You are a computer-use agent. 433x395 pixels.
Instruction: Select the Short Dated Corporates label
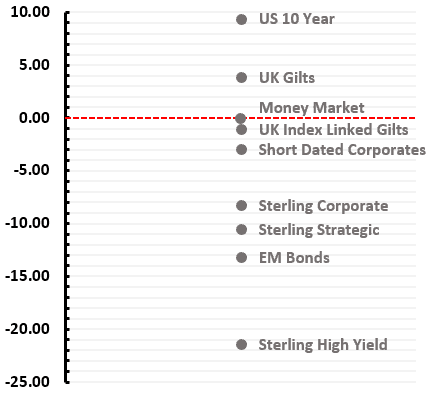click(x=342, y=150)
